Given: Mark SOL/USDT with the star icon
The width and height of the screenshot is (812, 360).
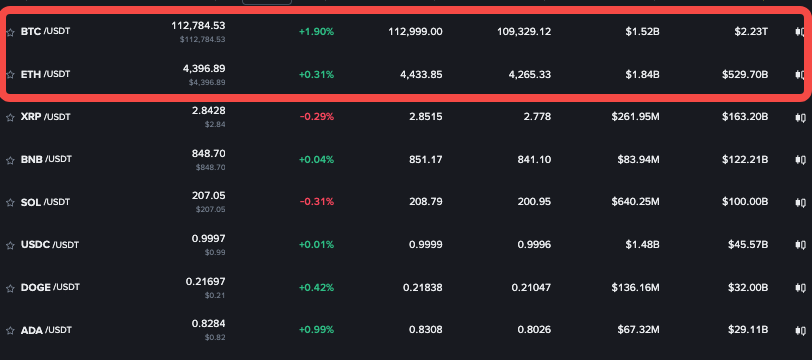Looking at the screenshot, I should (10, 203).
